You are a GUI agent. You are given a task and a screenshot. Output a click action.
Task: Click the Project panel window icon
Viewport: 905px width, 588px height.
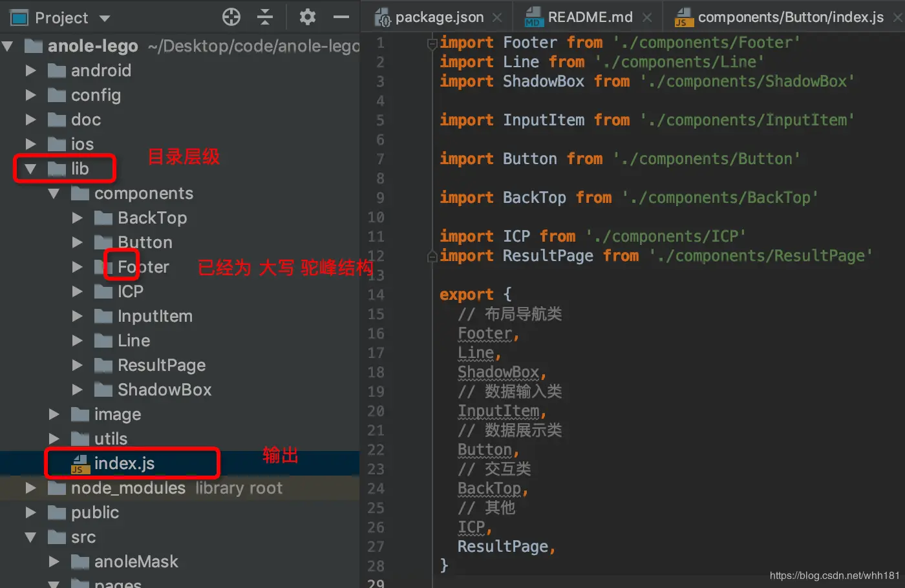coord(19,17)
